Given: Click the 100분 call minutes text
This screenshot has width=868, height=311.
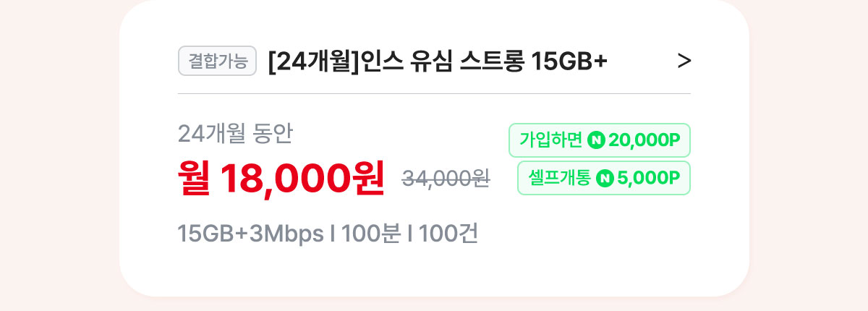Looking at the screenshot, I should (x=371, y=234).
